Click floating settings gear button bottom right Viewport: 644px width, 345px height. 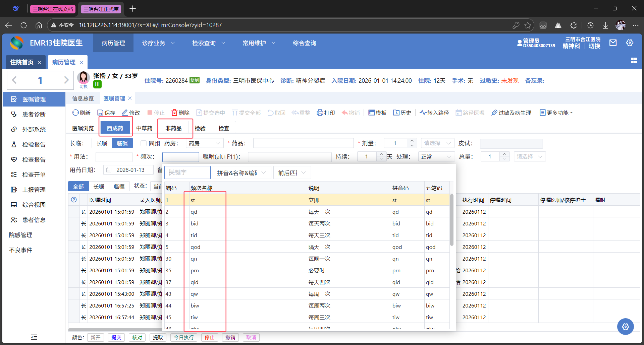pos(625,327)
